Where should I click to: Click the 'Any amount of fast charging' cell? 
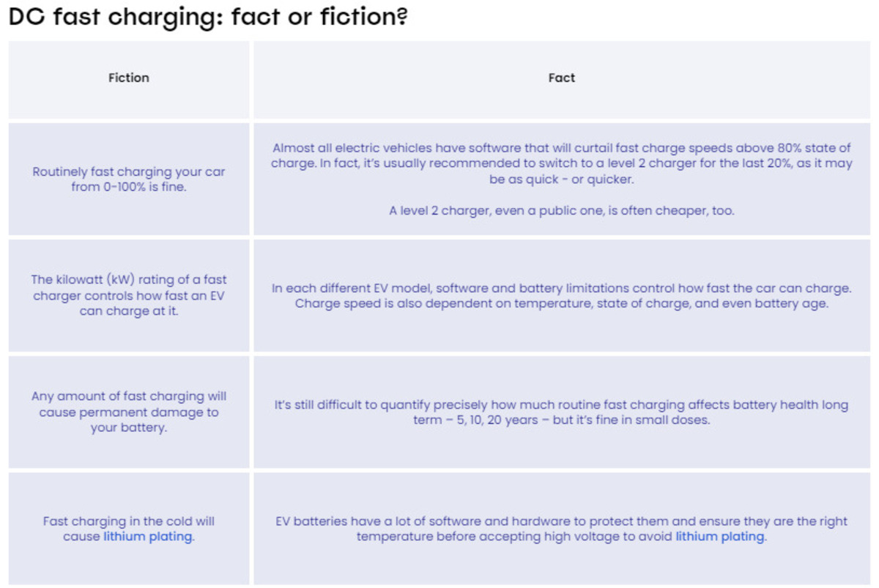129,412
